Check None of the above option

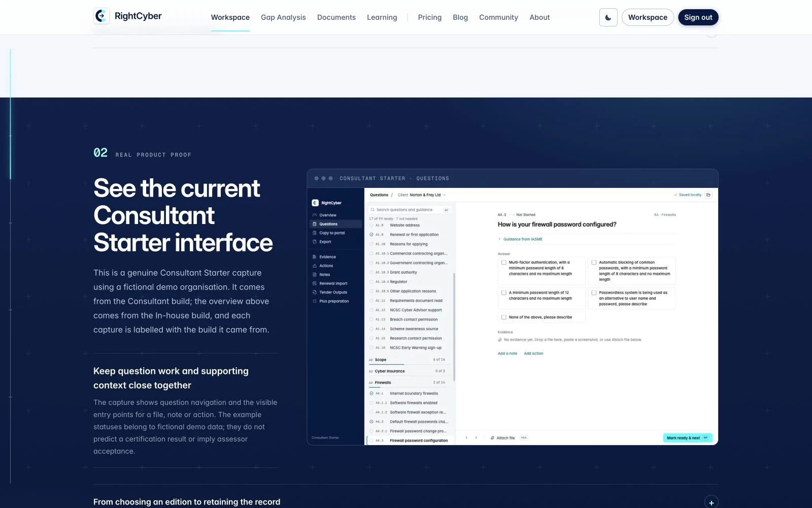coord(504,317)
